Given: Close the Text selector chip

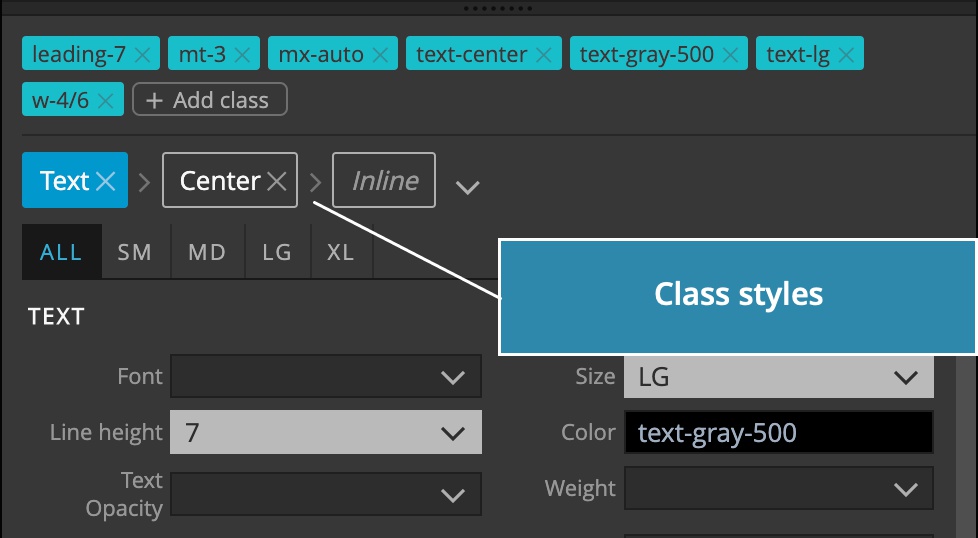Looking at the screenshot, I should [x=105, y=181].
